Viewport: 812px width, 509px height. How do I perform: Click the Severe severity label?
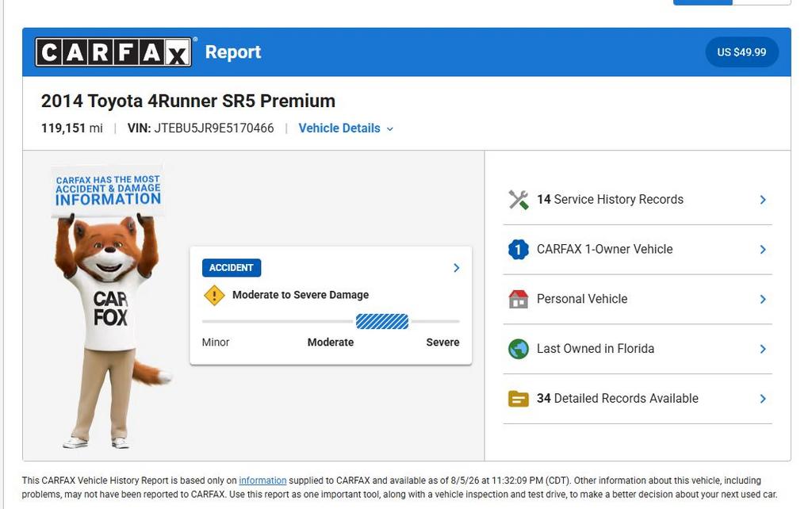click(442, 343)
